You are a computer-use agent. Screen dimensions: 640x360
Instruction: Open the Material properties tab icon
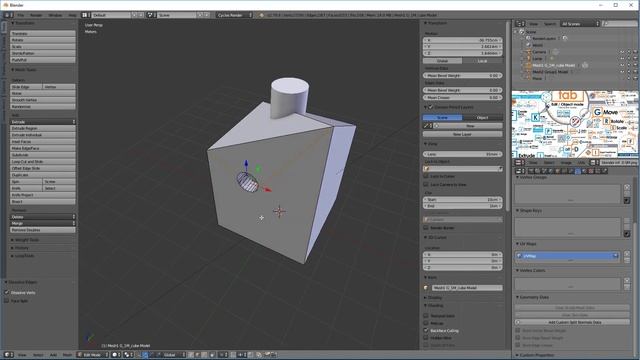(x=584, y=171)
